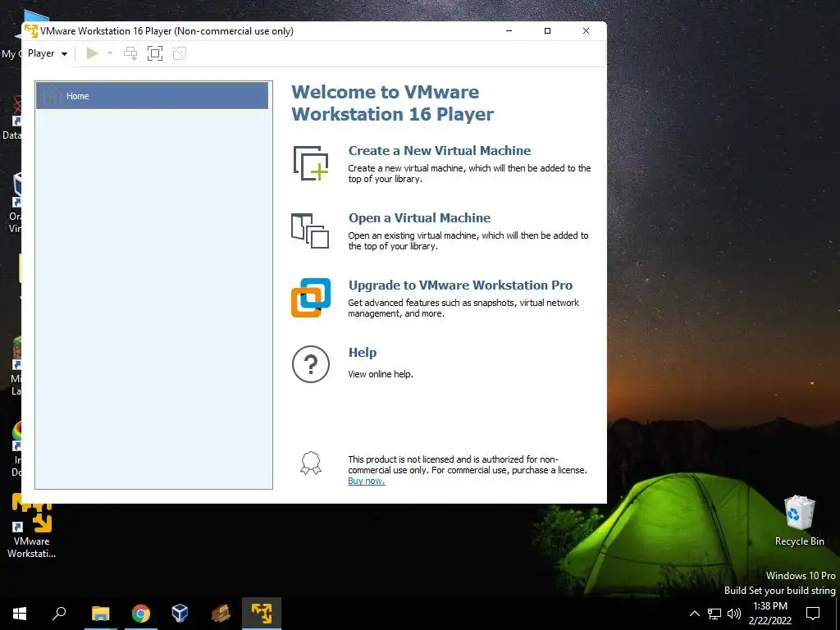Viewport: 840px width, 630px height.
Task: Minimize the VMware Player window
Action: [x=509, y=31]
